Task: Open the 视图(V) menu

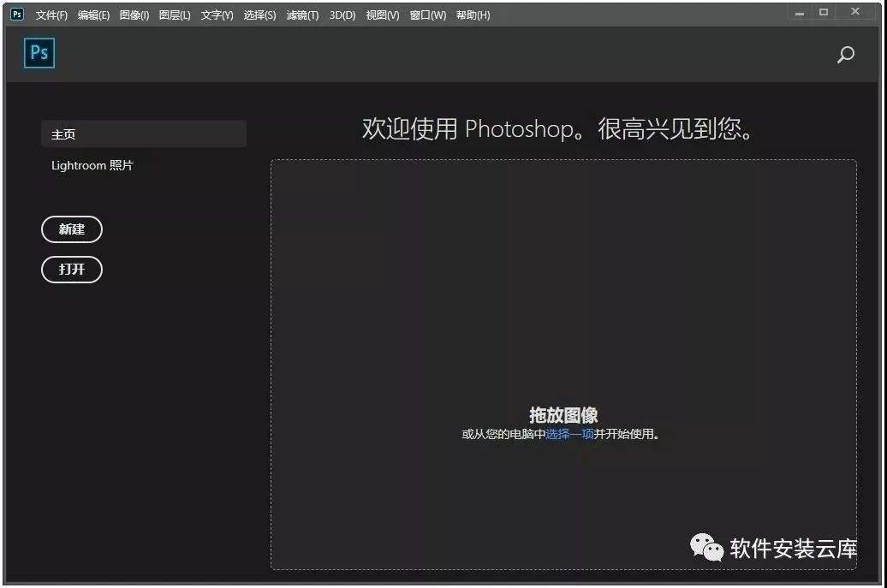Action: click(x=383, y=15)
